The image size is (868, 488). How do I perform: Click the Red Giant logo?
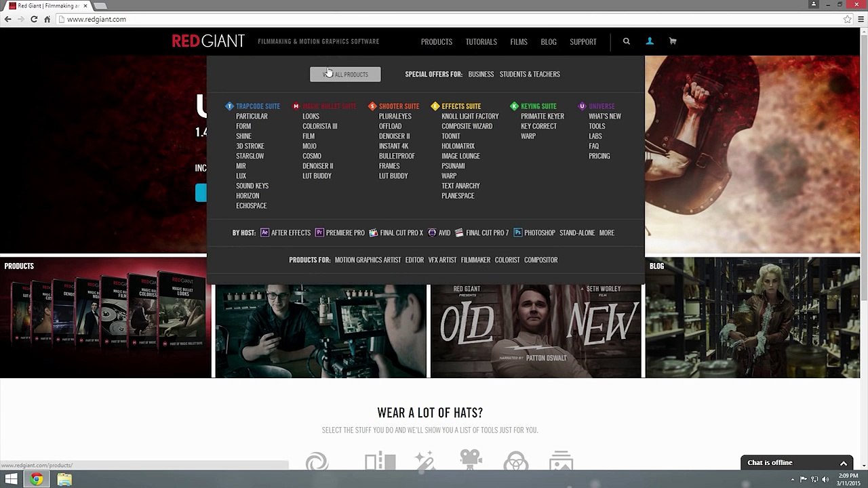click(x=208, y=41)
